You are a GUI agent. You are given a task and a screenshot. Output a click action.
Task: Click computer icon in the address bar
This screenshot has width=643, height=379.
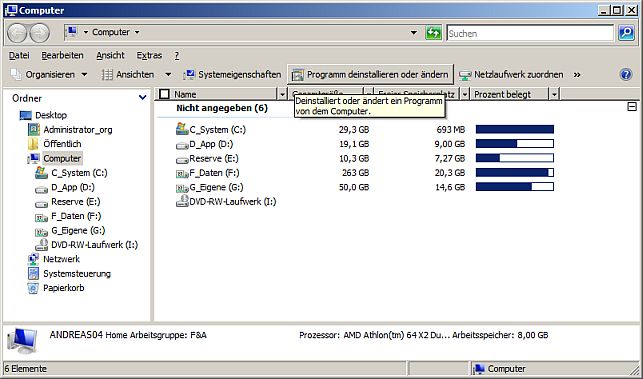(x=72, y=32)
